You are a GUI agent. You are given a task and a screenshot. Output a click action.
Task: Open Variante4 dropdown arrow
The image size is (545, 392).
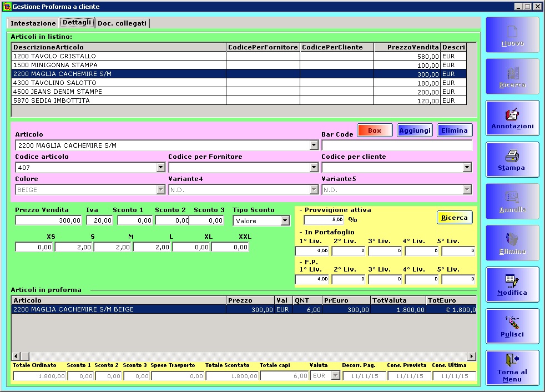tap(314, 189)
